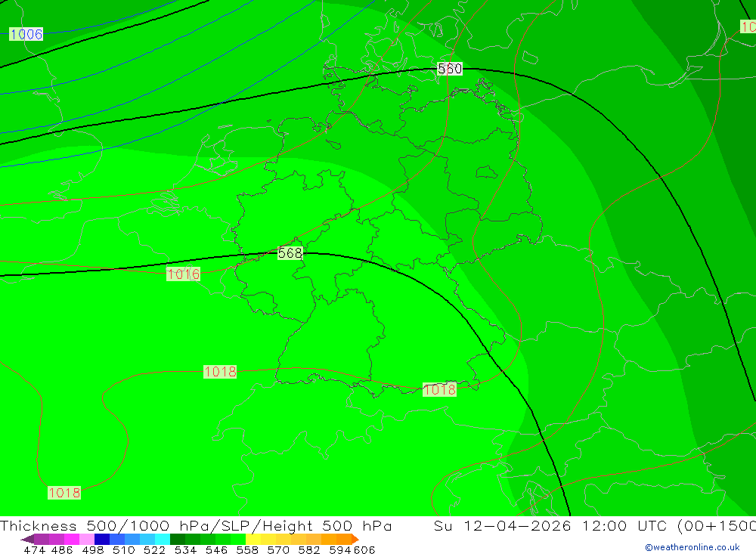Click the light pink 498 legend swatch

86,539
